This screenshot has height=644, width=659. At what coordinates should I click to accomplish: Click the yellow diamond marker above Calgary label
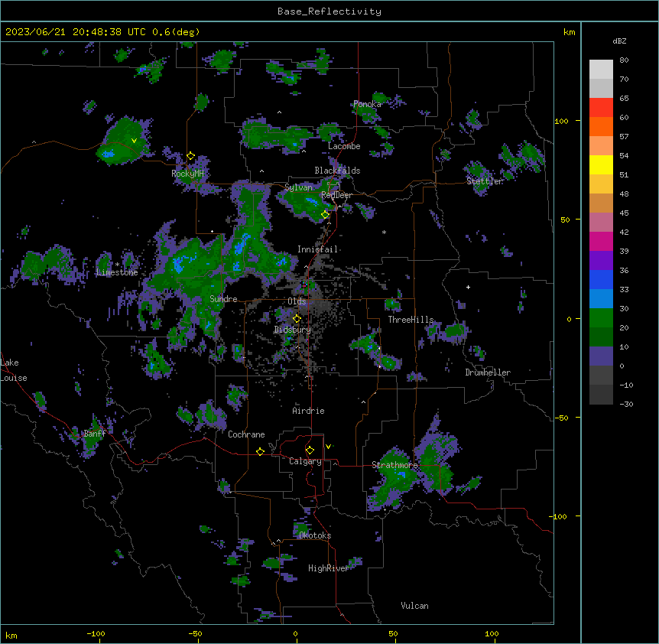310,450
